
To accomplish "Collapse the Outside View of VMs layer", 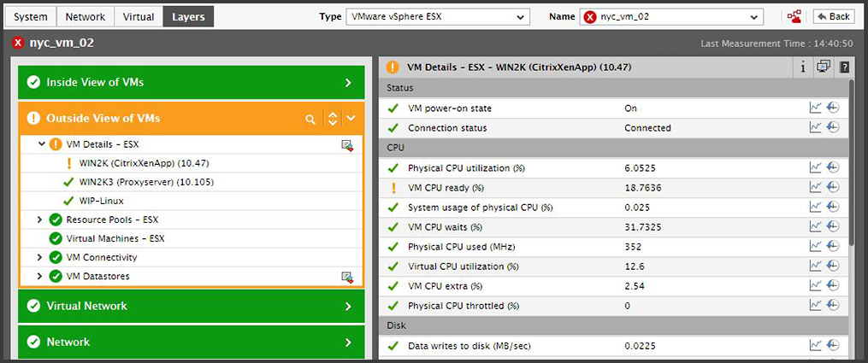I will (x=351, y=118).
